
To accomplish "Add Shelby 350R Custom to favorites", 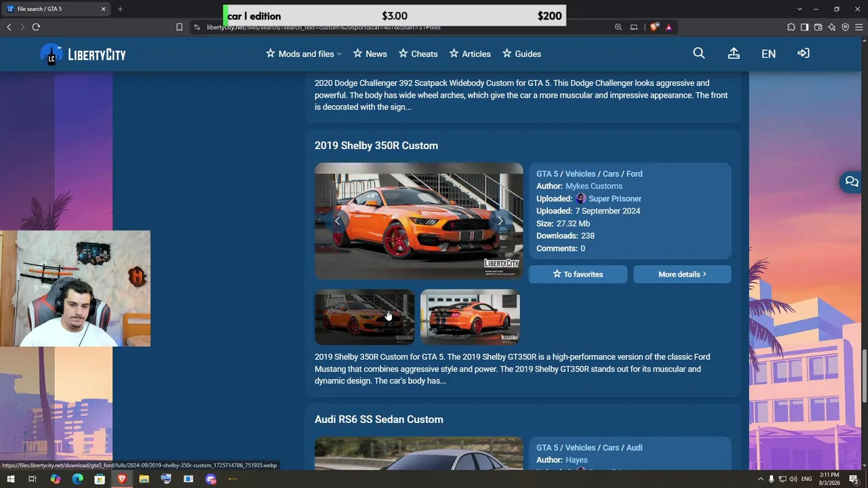I will [x=578, y=274].
